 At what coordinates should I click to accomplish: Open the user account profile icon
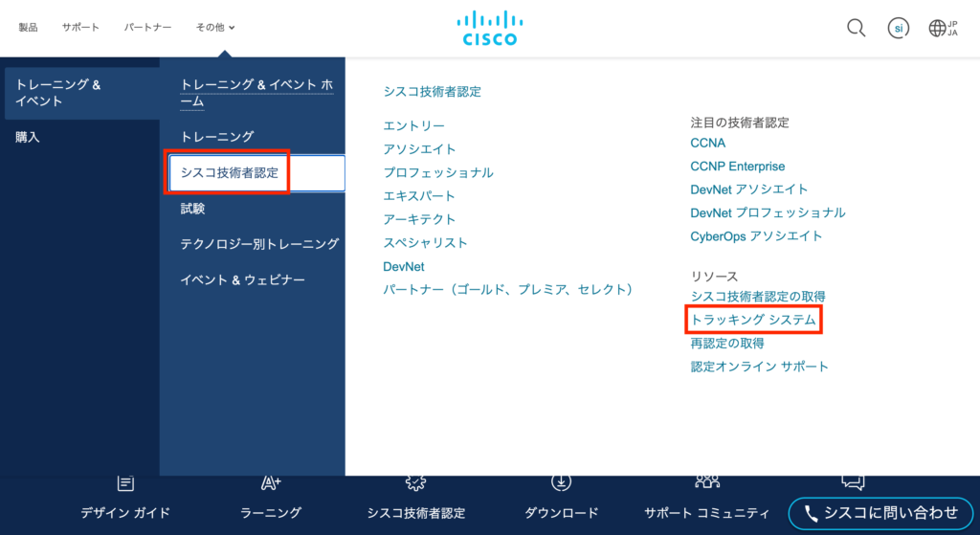tap(898, 28)
